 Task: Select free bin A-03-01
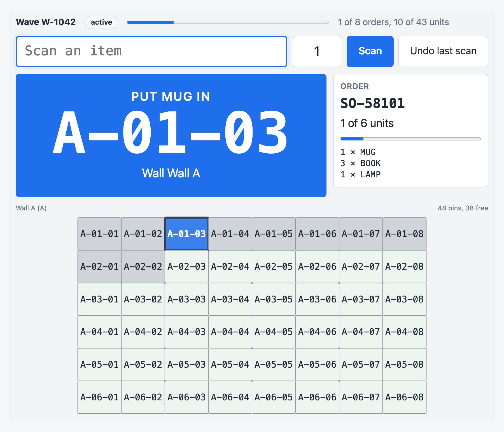99,299
